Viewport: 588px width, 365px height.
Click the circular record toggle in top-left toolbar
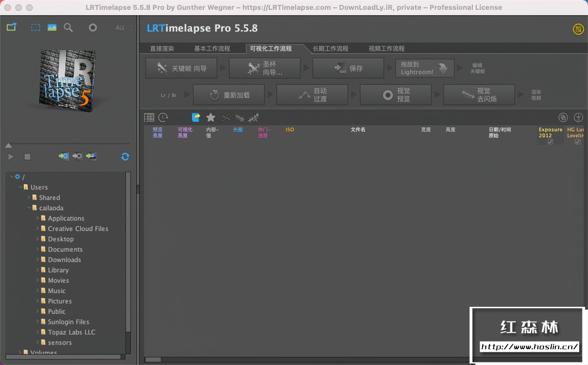click(93, 28)
